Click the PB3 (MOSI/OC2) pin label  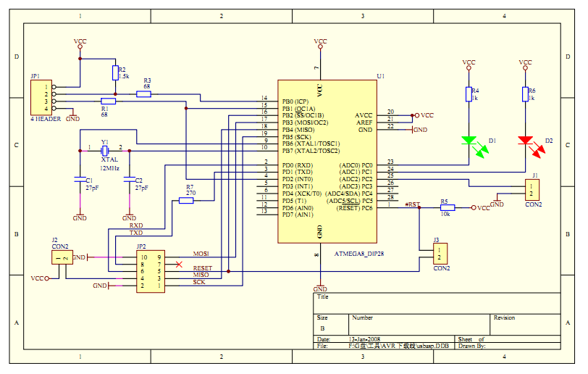click(x=306, y=122)
